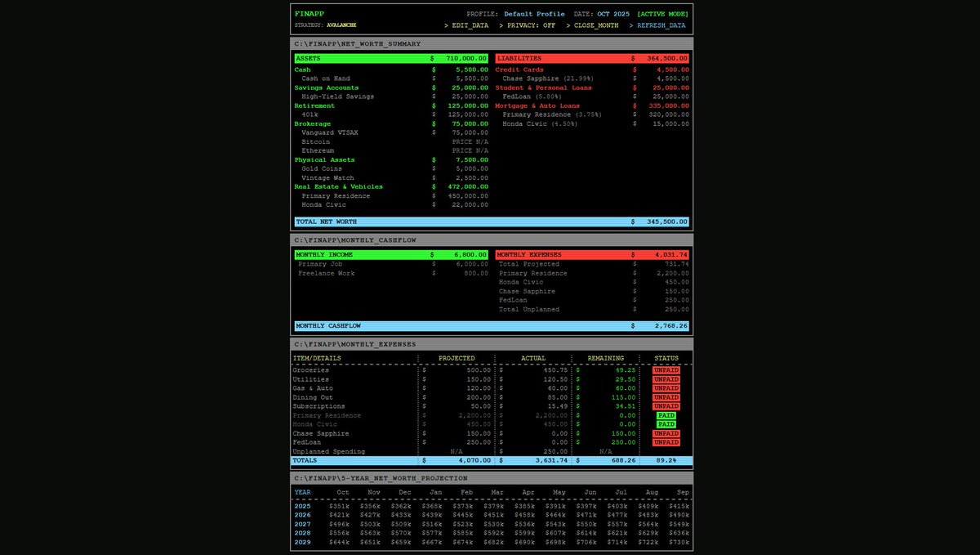Select year 2029 projection row

[x=492, y=542]
